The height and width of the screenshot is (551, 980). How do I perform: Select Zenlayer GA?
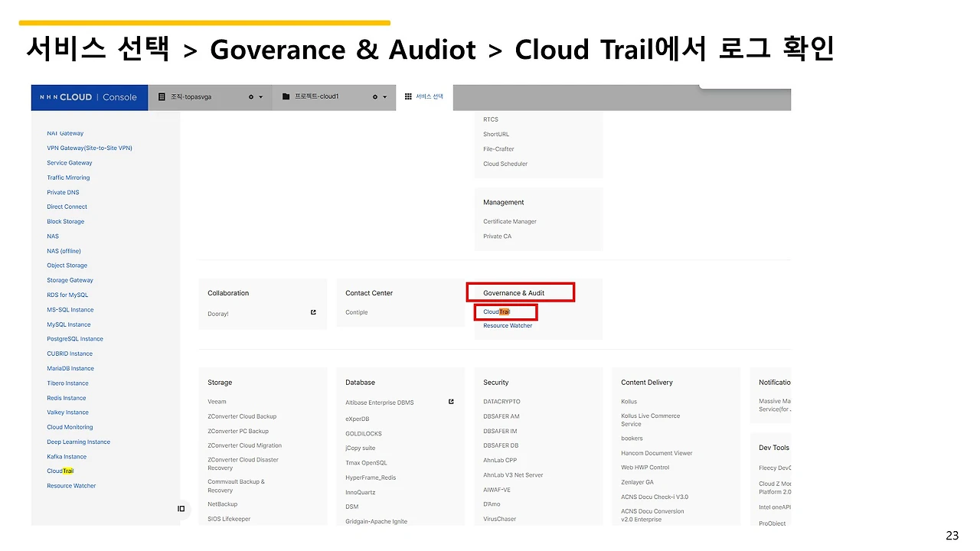pos(638,482)
